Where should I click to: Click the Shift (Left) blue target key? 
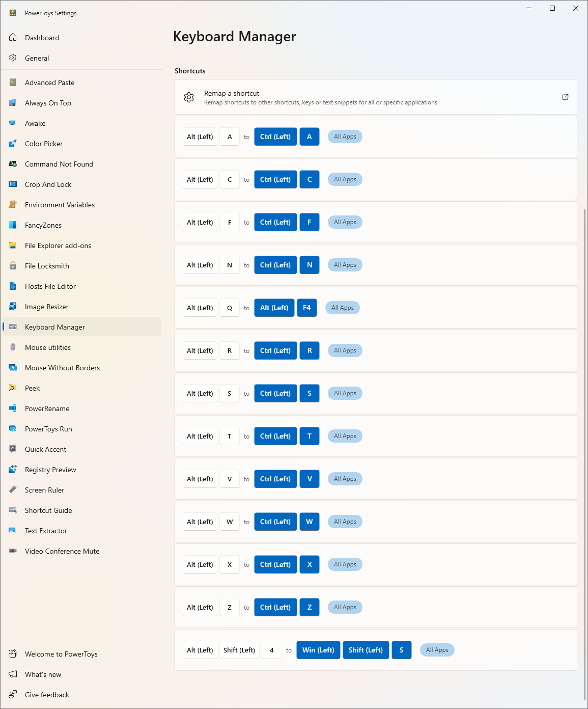366,650
